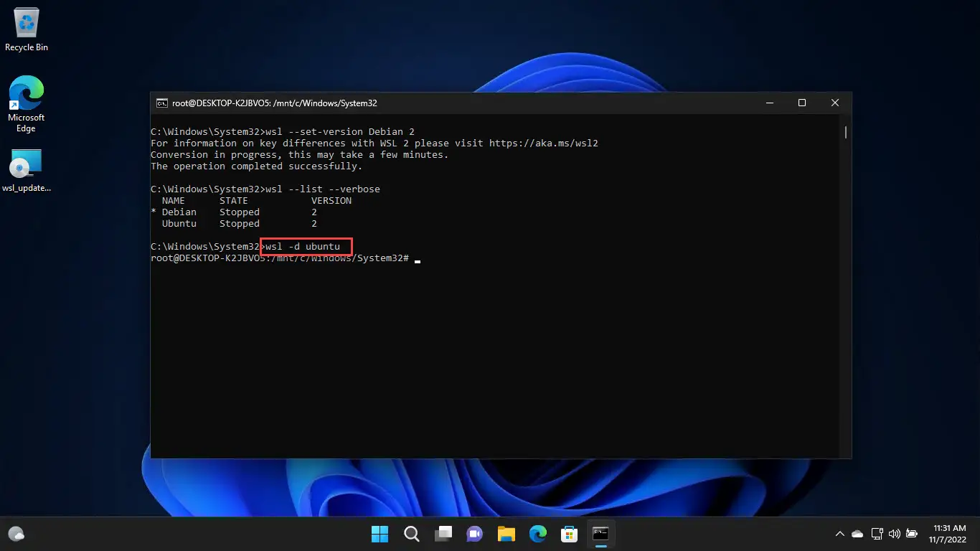Open the weather widget on the taskbar
This screenshot has width=980, height=551.
tap(17, 534)
